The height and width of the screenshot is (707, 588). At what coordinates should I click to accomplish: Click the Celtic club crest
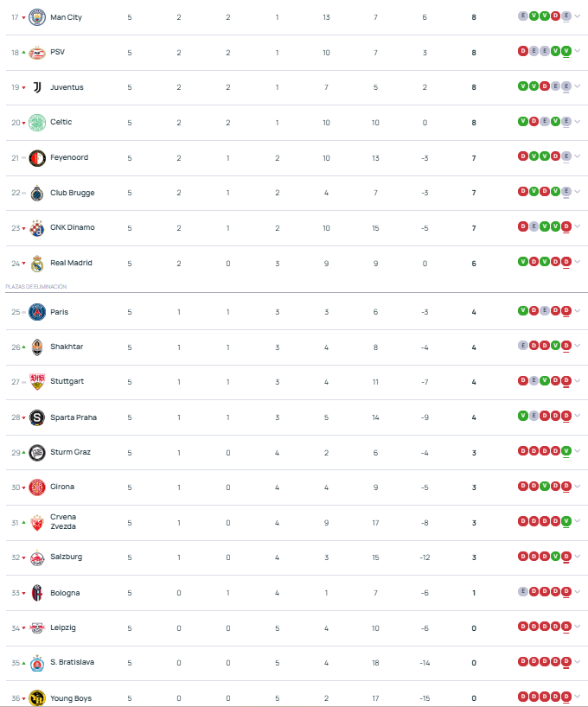coord(37,123)
